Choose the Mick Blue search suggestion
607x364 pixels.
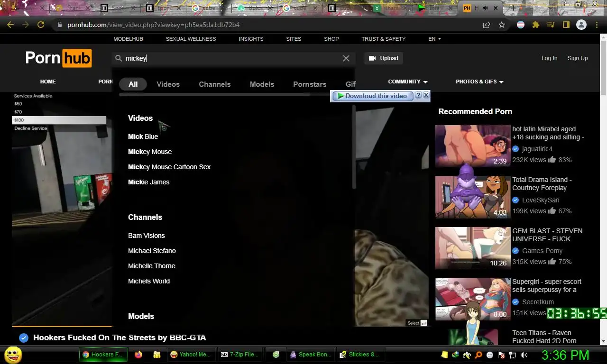[x=143, y=136]
